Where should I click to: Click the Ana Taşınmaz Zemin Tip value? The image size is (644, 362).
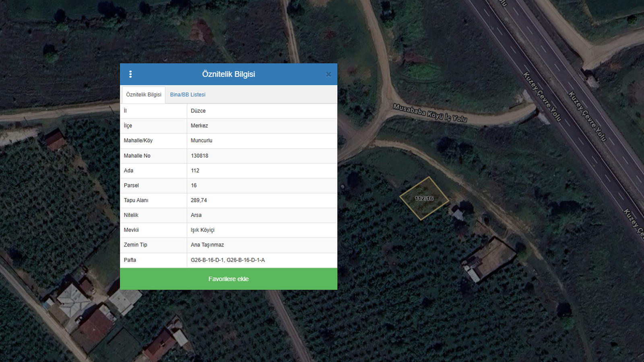click(x=207, y=245)
